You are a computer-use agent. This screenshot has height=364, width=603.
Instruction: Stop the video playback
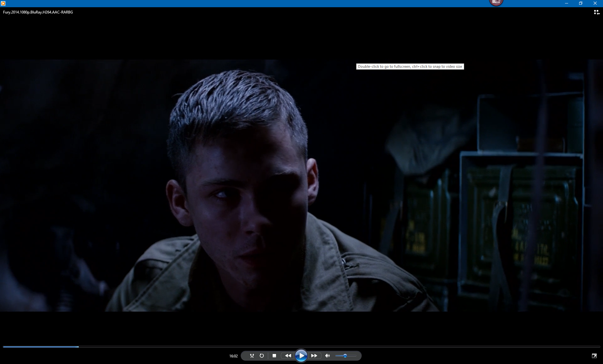pyautogui.click(x=274, y=356)
